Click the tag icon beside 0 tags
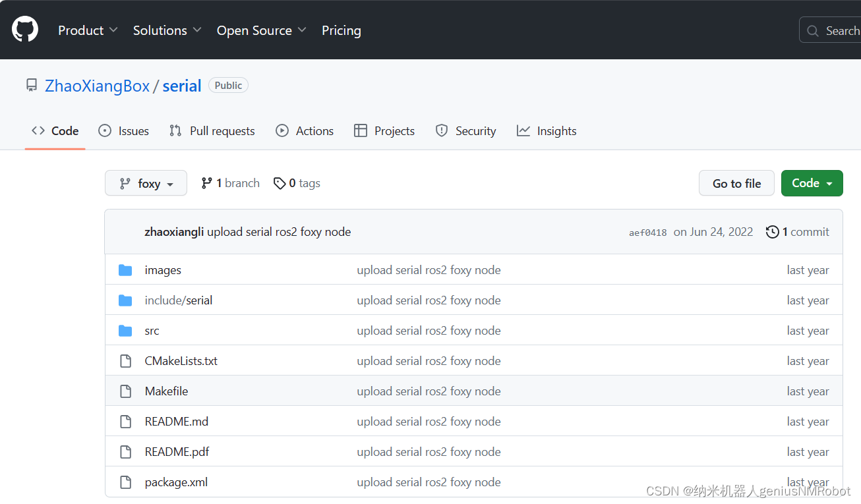Image resolution: width=861 pixels, height=504 pixels. pos(280,183)
